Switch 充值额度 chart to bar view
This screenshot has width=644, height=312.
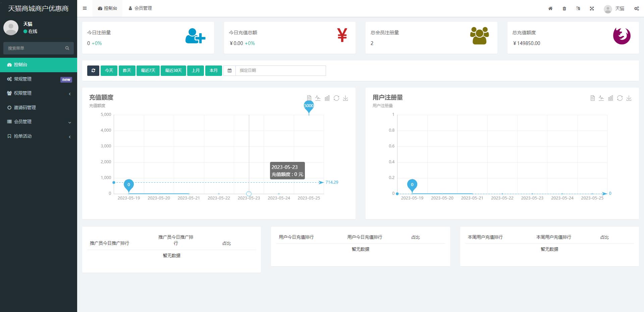pos(327,98)
